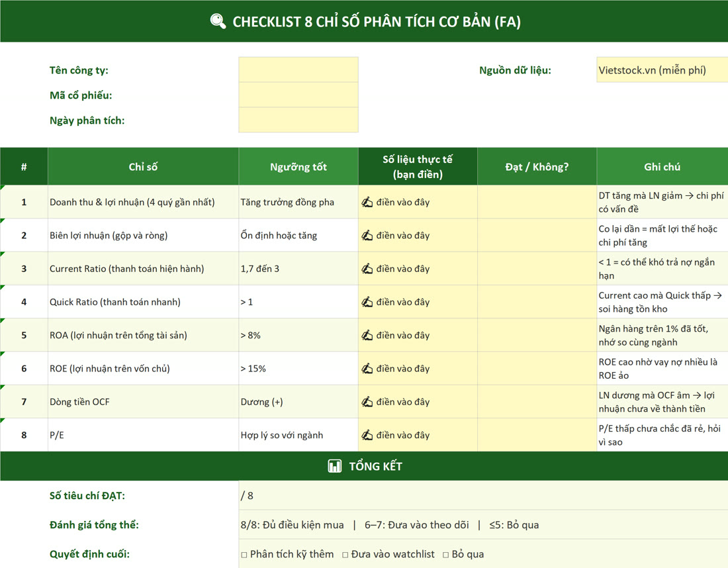Select the 'Biên lợi nhuận (gộp và ròng)' cell

(143, 236)
